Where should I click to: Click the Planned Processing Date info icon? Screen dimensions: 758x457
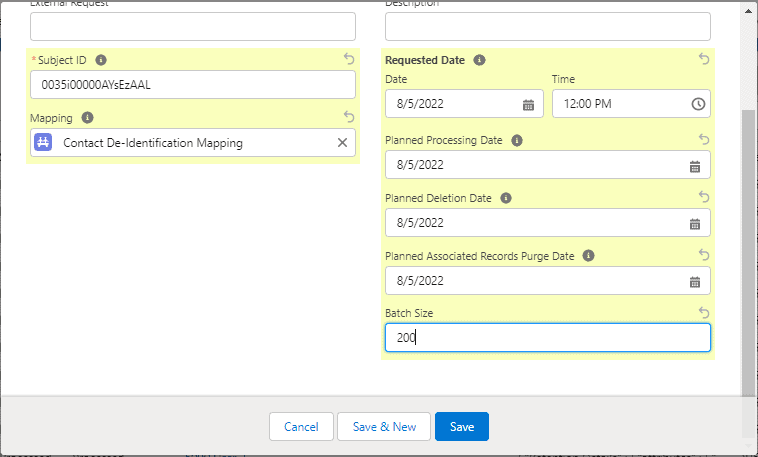pos(516,140)
